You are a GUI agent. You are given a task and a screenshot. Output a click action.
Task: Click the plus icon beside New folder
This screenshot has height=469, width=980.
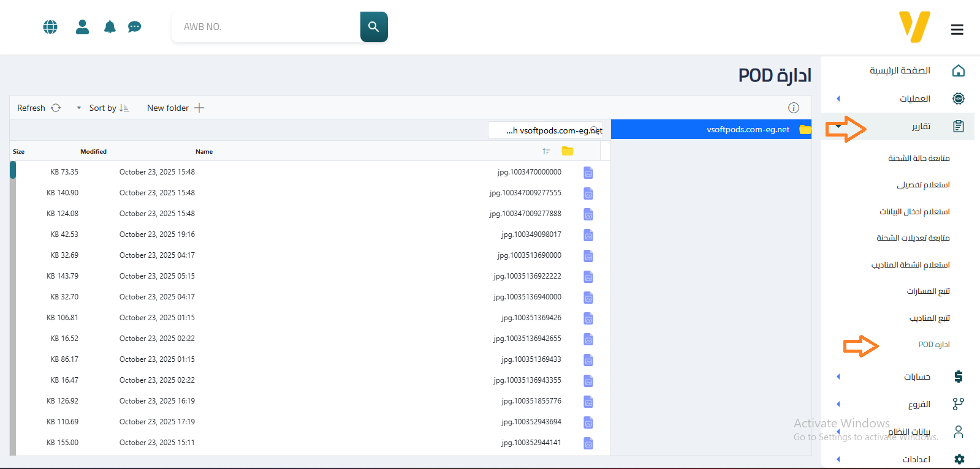199,108
